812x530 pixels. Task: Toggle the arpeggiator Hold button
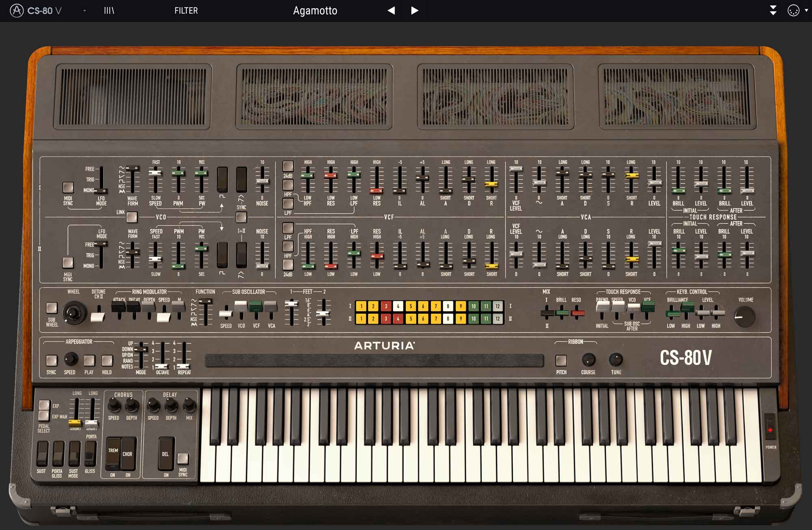[107, 360]
